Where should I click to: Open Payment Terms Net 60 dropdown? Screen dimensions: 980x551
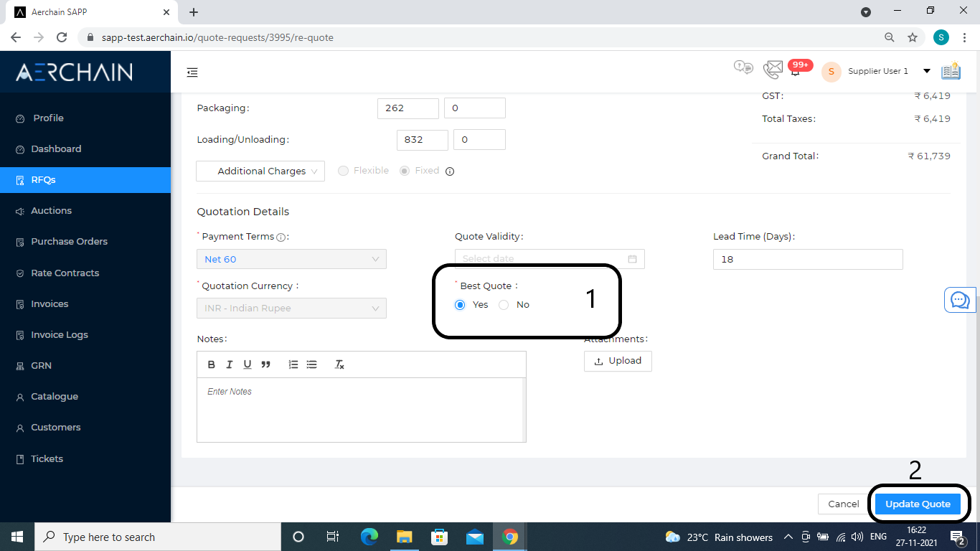pos(291,259)
